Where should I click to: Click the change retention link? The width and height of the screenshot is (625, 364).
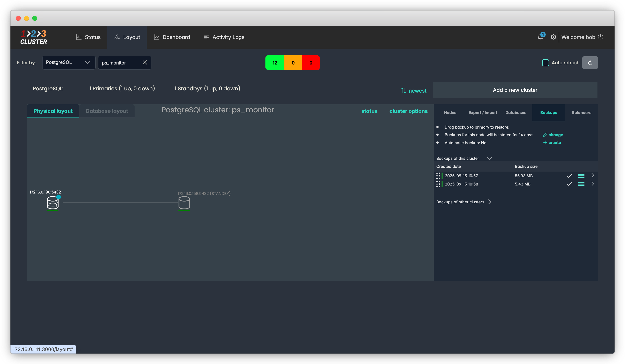coord(553,135)
